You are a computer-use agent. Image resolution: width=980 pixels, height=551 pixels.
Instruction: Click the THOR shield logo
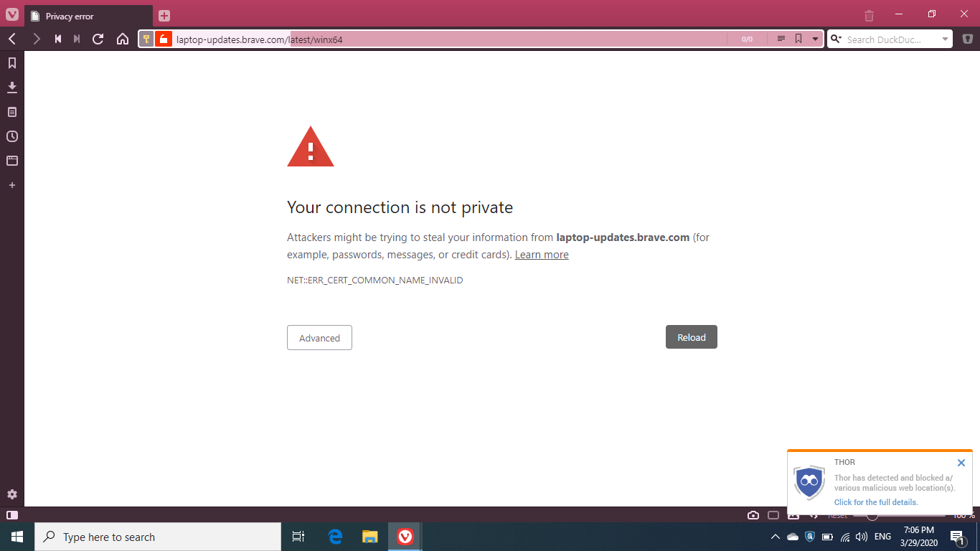click(809, 482)
